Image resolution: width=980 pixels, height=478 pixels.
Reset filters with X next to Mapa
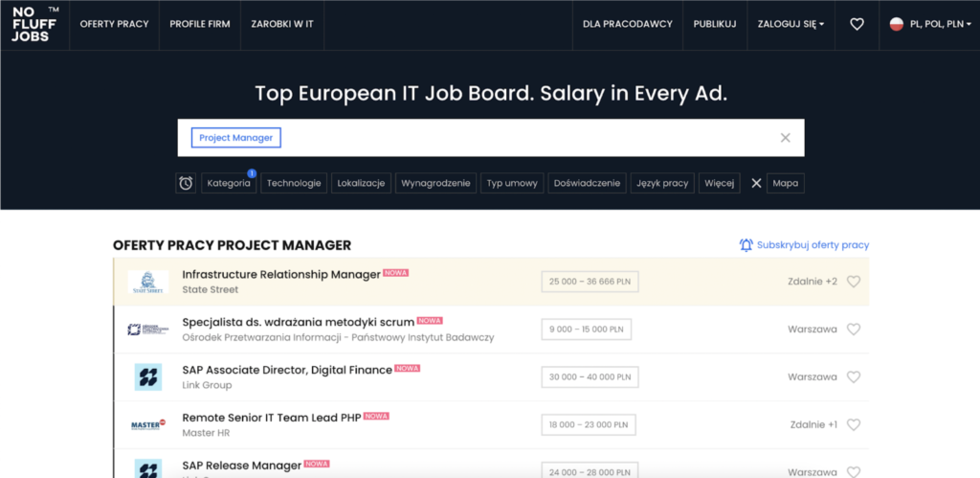(756, 183)
